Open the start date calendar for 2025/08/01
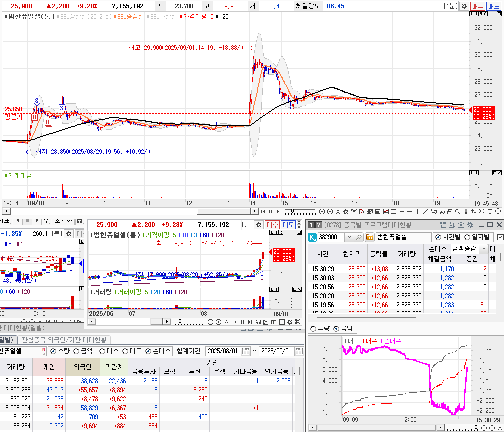Viewport: 504px width, 432px height. [246, 351]
